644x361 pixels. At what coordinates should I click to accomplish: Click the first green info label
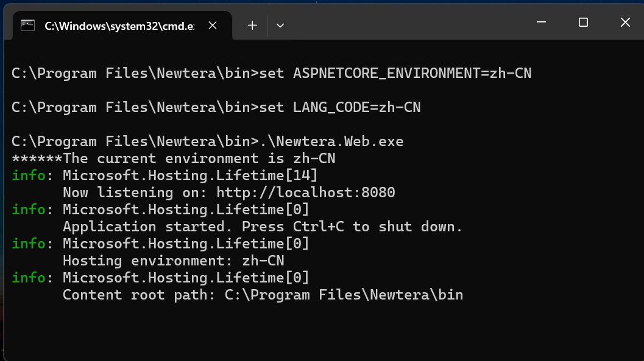pos(29,175)
